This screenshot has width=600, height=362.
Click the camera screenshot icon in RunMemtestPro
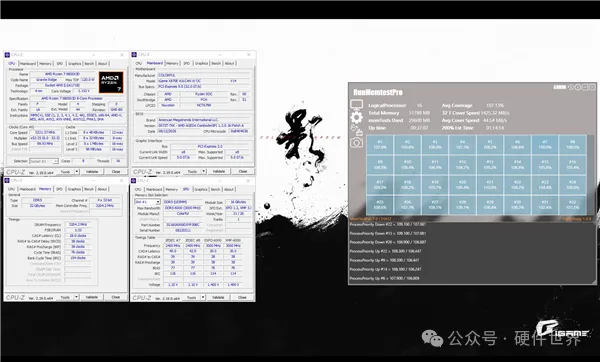(x=357, y=143)
